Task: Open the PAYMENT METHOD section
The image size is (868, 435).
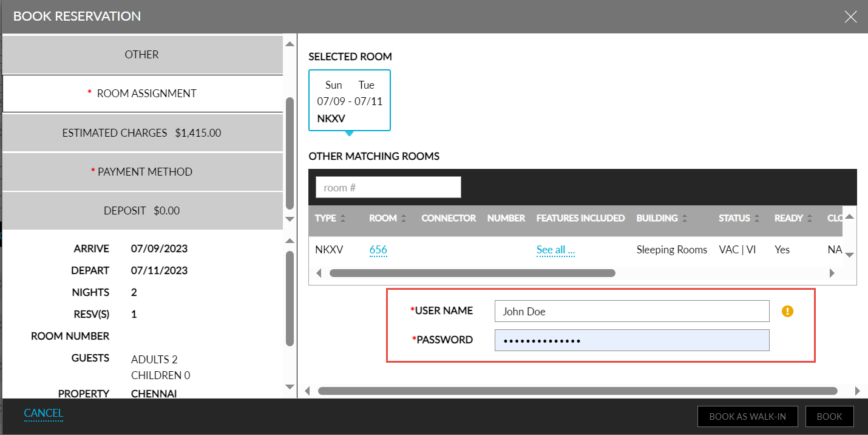Action: point(142,172)
